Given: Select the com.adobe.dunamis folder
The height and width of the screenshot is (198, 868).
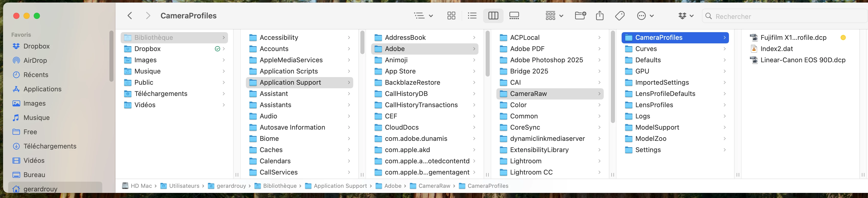Looking at the screenshot, I should [425, 139].
